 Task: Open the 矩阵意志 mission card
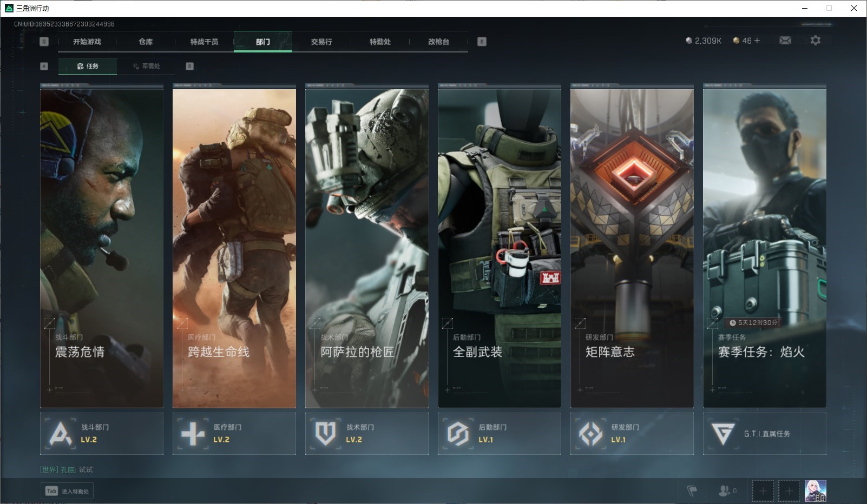[632, 248]
